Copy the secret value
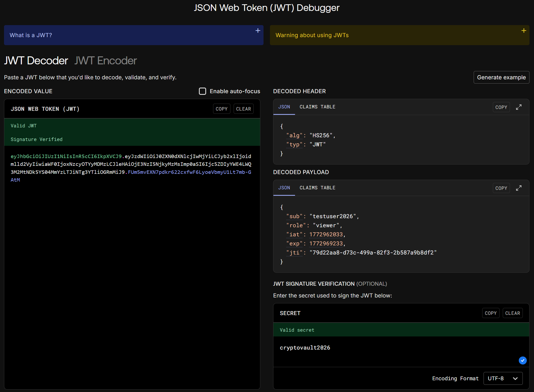This screenshot has height=392, width=534. pyautogui.click(x=490, y=313)
